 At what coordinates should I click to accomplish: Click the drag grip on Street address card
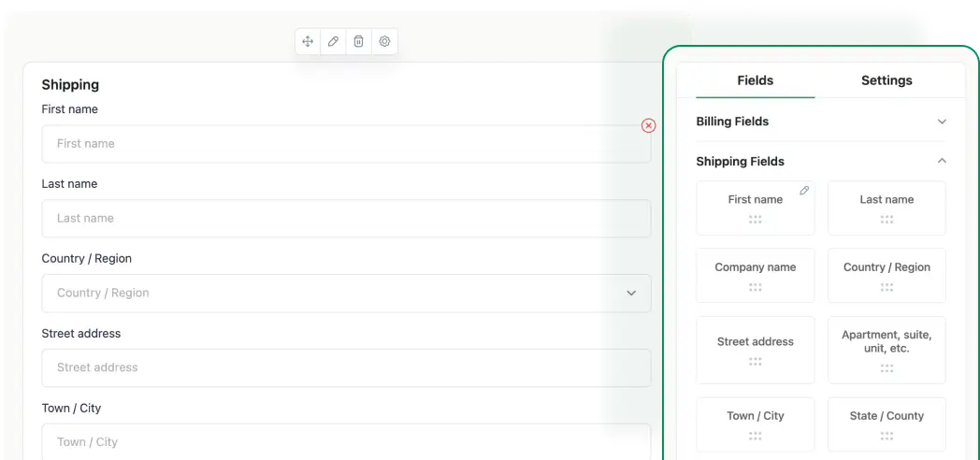755,362
